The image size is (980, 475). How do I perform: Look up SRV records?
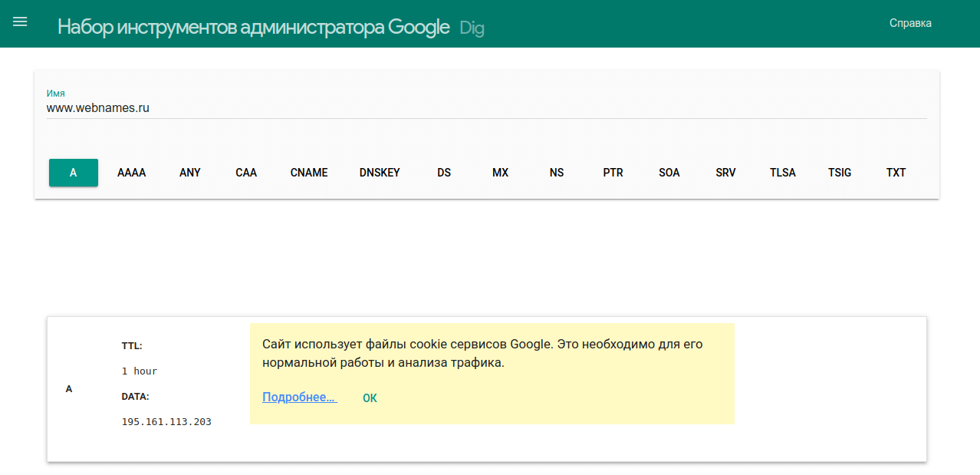point(725,173)
